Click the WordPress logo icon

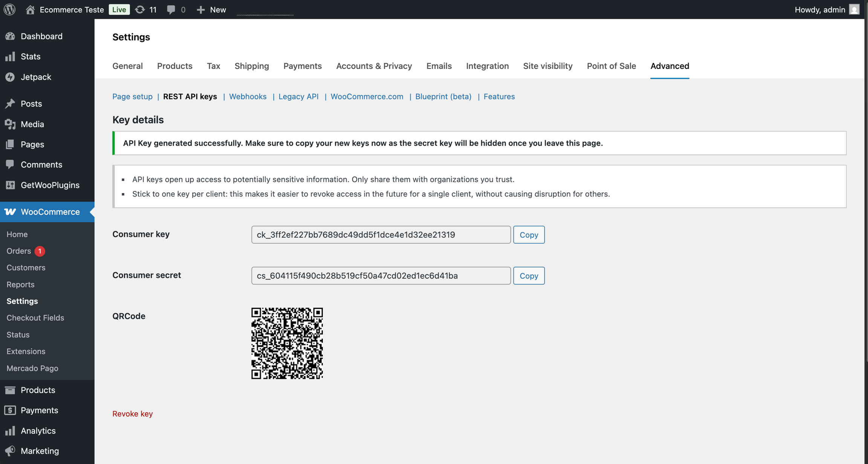point(10,9)
